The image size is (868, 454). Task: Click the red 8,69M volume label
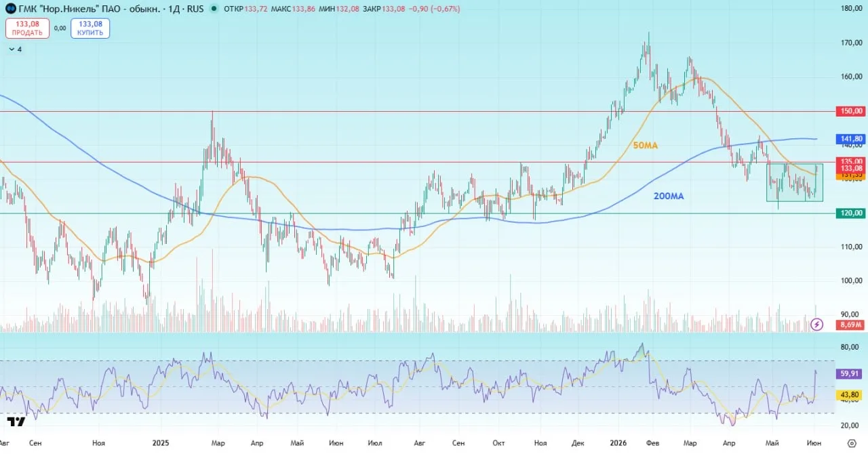852,325
